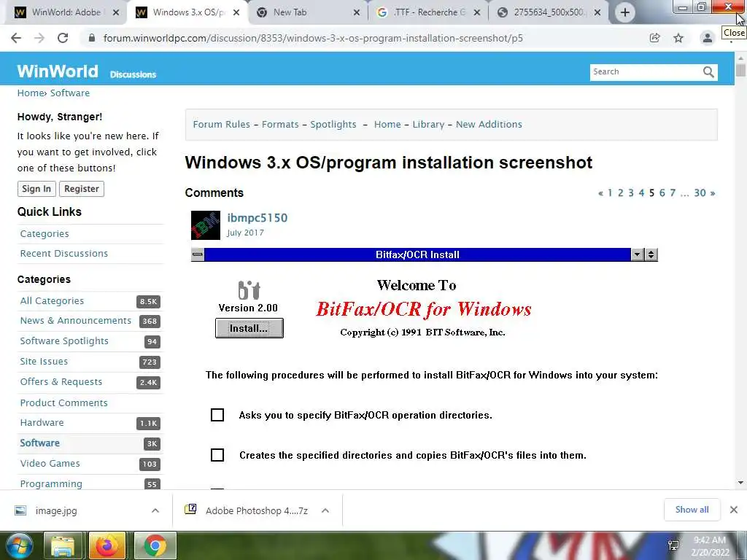
Task: Click the address bar URL
Action: coord(313,38)
